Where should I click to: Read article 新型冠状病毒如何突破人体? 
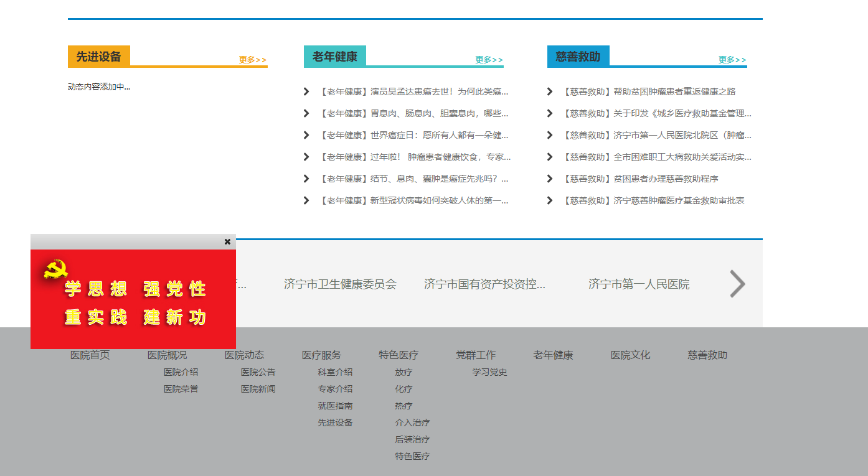pyautogui.click(x=414, y=200)
